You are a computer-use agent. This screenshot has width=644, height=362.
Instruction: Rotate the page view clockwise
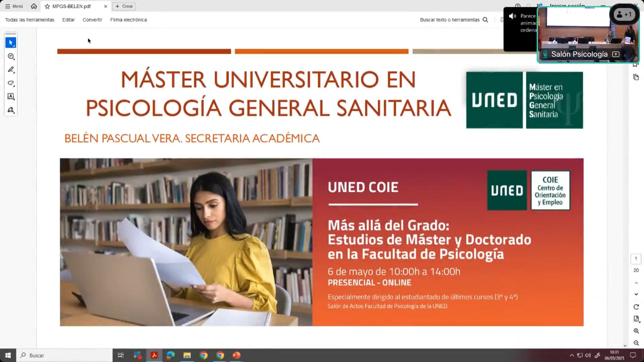click(636, 307)
